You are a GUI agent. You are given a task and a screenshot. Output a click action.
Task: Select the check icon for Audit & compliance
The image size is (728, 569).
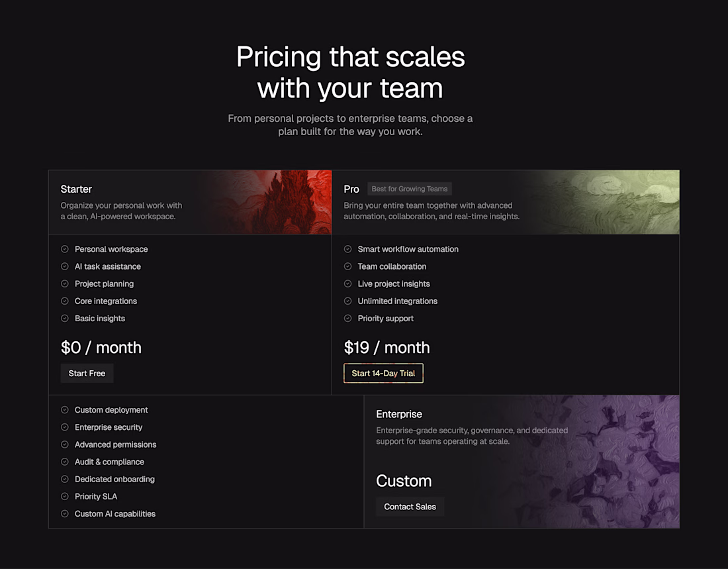coord(65,462)
